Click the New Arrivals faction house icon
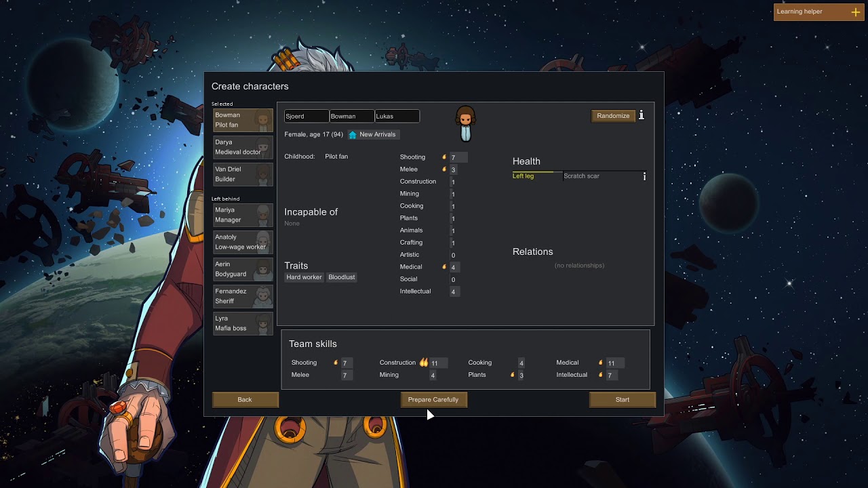This screenshot has height=488, width=868. [353, 135]
